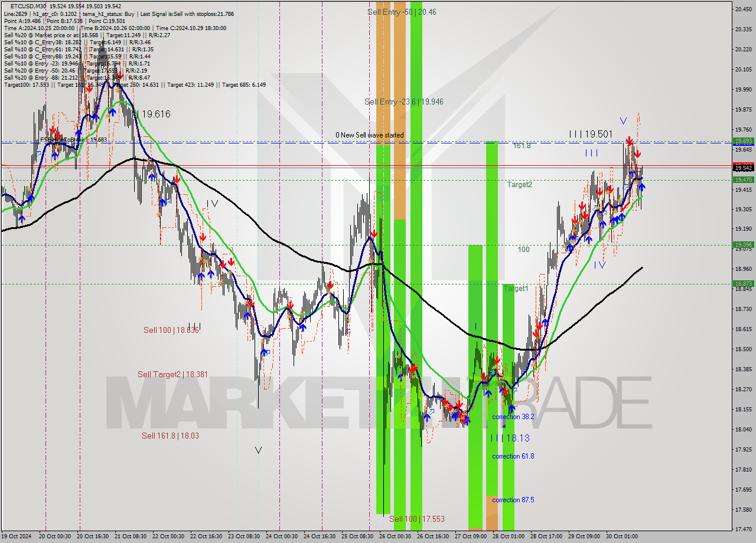Viewport: 756px width, 543px height.
Task: Click the '100' Fibonacci level label
Action: 523,250
